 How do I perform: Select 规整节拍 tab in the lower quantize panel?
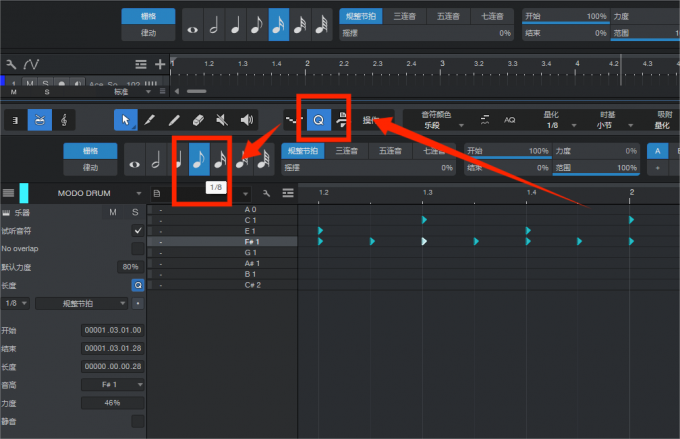303,151
